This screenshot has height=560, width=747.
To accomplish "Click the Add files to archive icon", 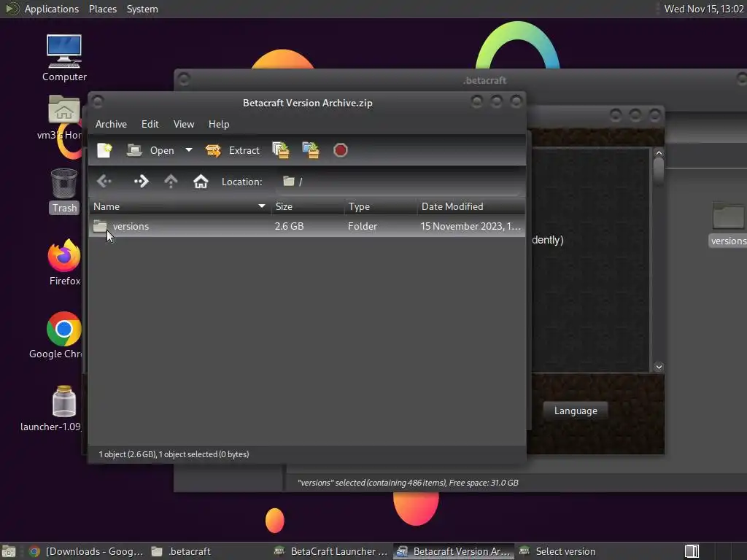I will coord(281,150).
